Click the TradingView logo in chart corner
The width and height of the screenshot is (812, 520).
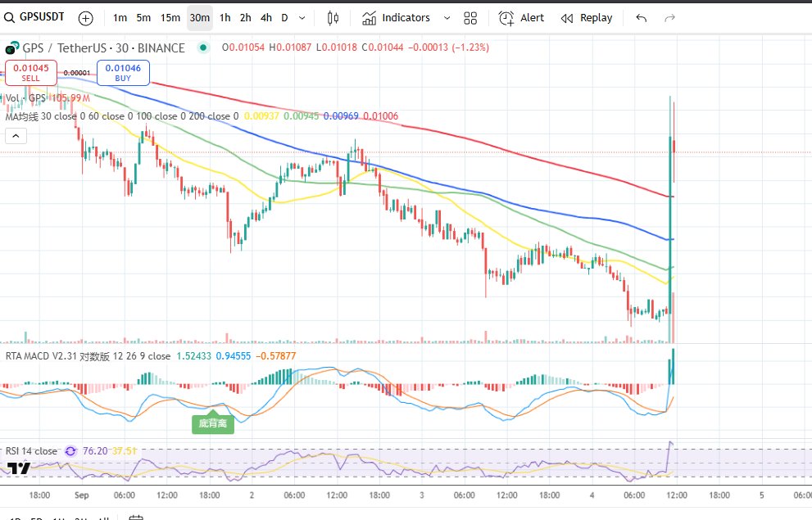click(x=19, y=468)
